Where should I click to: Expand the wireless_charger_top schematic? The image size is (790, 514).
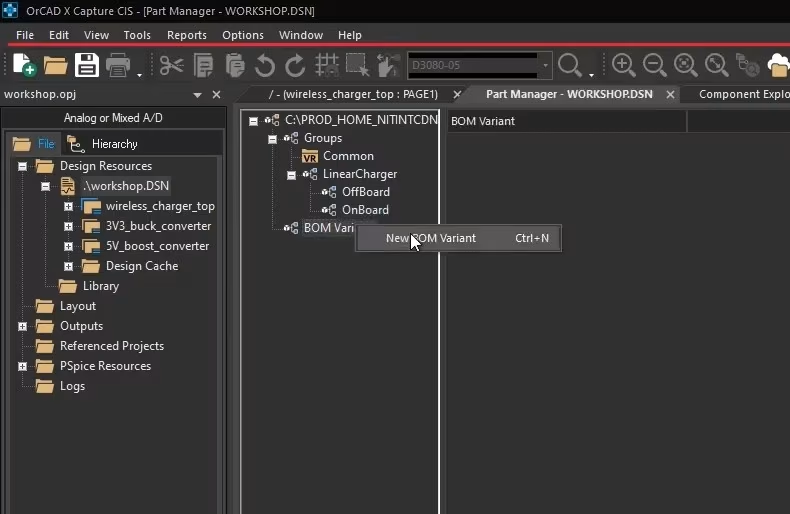click(68, 207)
